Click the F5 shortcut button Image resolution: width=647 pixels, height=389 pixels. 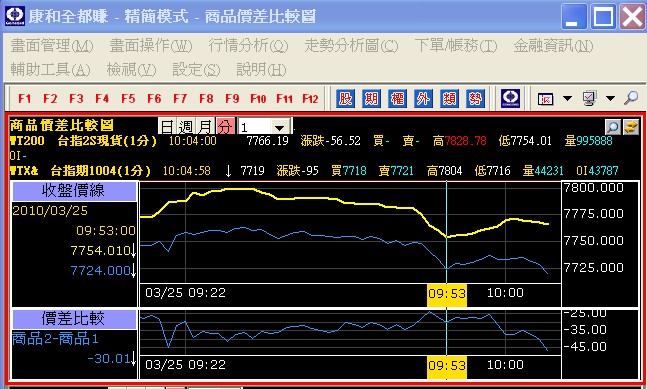pyautogui.click(x=128, y=99)
